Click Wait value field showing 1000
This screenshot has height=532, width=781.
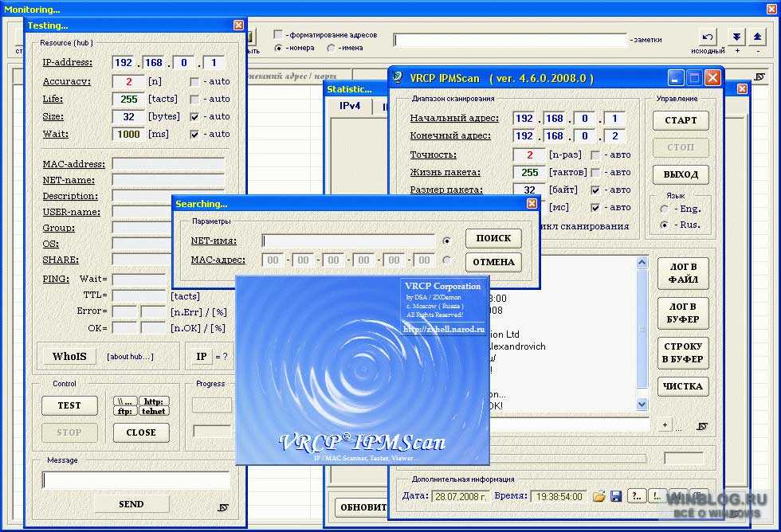click(128, 135)
